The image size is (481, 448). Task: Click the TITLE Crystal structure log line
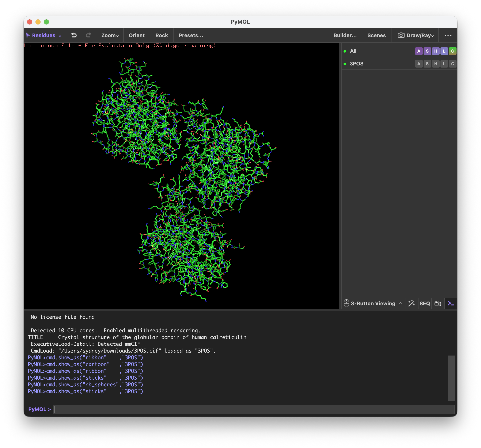(x=137, y=337)
